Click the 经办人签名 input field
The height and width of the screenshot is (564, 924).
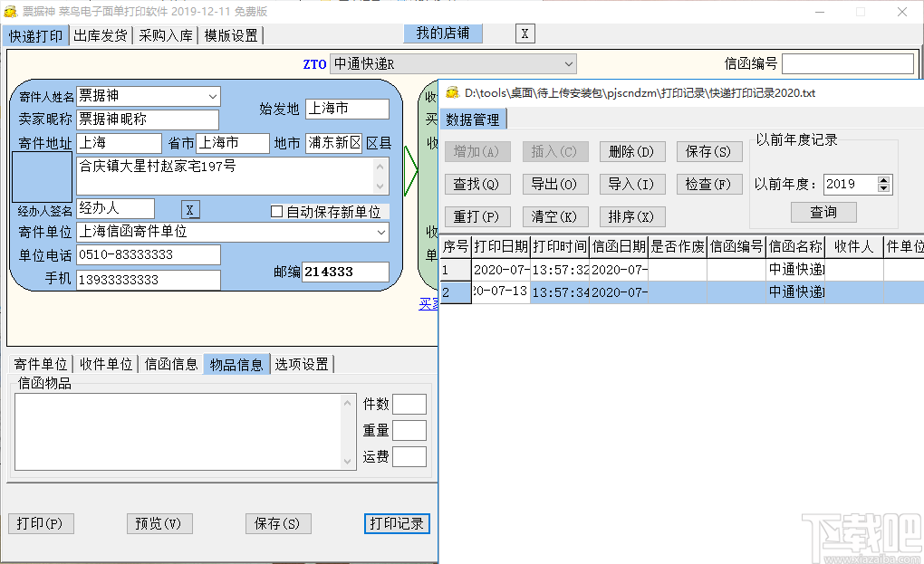(x=116, y=208)
